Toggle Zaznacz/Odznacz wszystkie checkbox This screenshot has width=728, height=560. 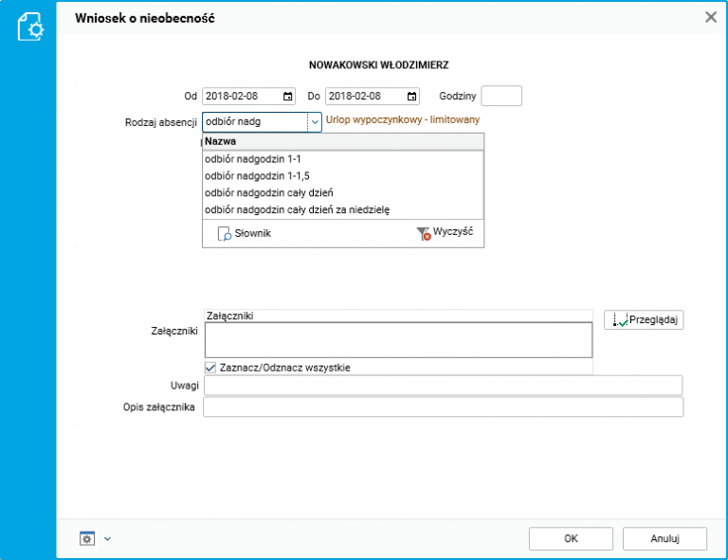pyautogui.click(x=210, y=368)
